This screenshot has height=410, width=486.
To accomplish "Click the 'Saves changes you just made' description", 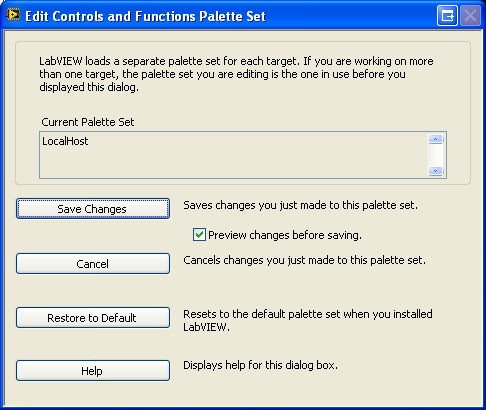I will pyautogui.click(x=300, y=205).
